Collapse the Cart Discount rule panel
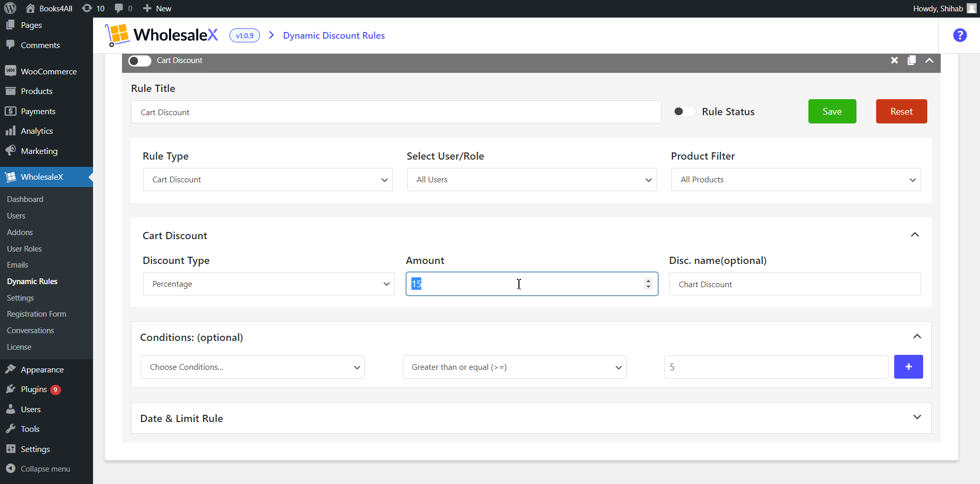The height and width of the screenshot is (484, 980). 929,60
